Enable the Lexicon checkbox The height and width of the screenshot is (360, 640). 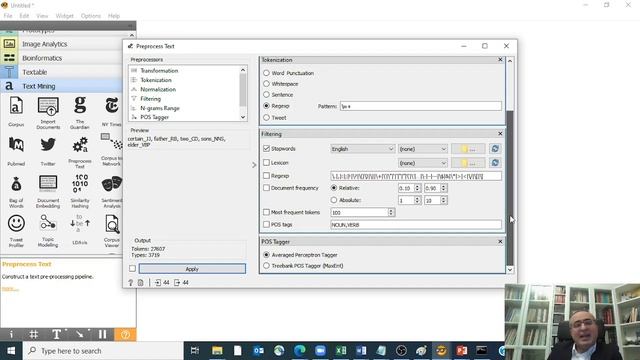coord(267,162)
